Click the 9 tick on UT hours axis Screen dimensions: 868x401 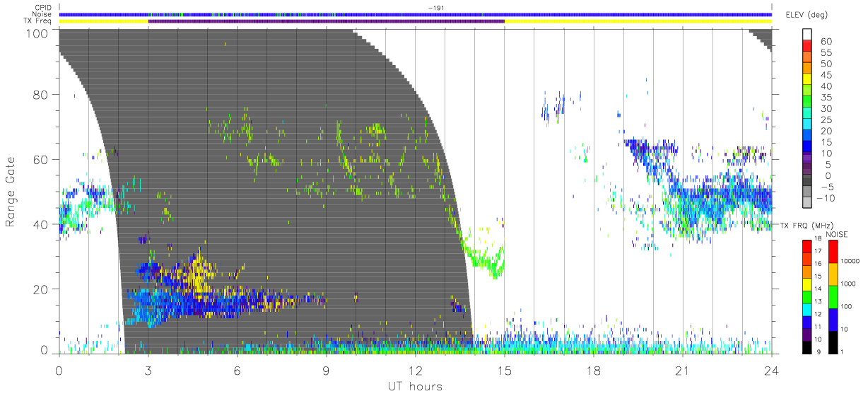pos(326,371)
